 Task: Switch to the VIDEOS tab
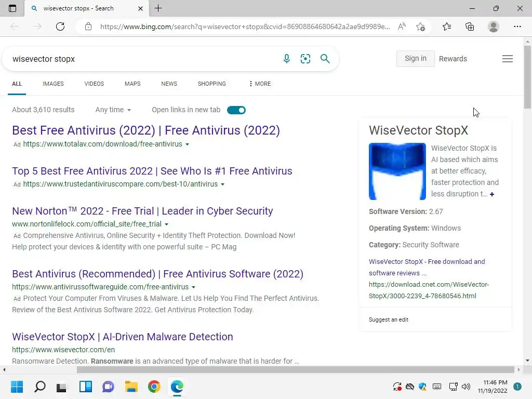[x=94, y=84]
